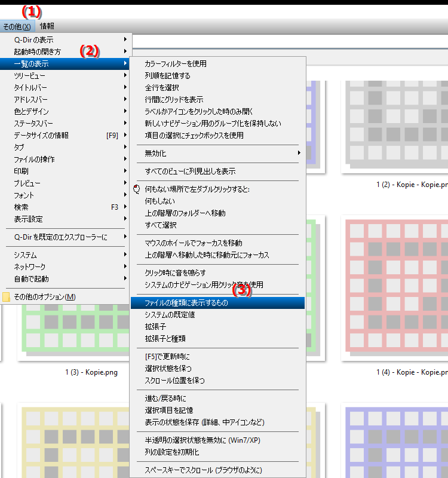Image resolution: width=448 pixels, height=478 pixels.
Task: Expand the 色とデザイン submenu
Action: click(x=65, y=111)
